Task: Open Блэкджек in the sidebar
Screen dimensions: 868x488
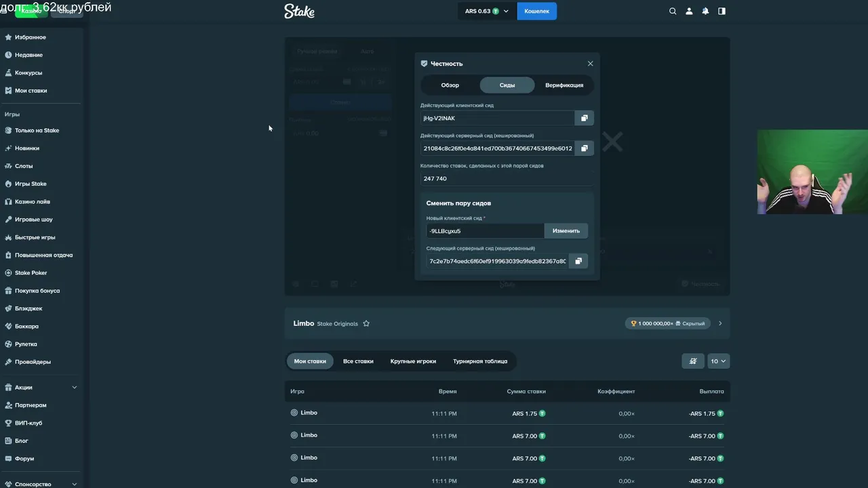Action: 28,308
